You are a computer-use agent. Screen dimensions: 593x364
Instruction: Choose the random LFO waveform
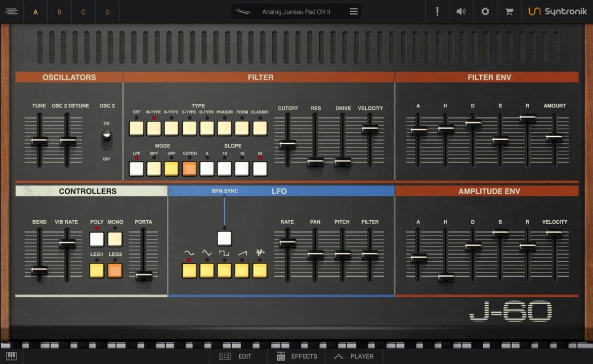pos(259,270)
